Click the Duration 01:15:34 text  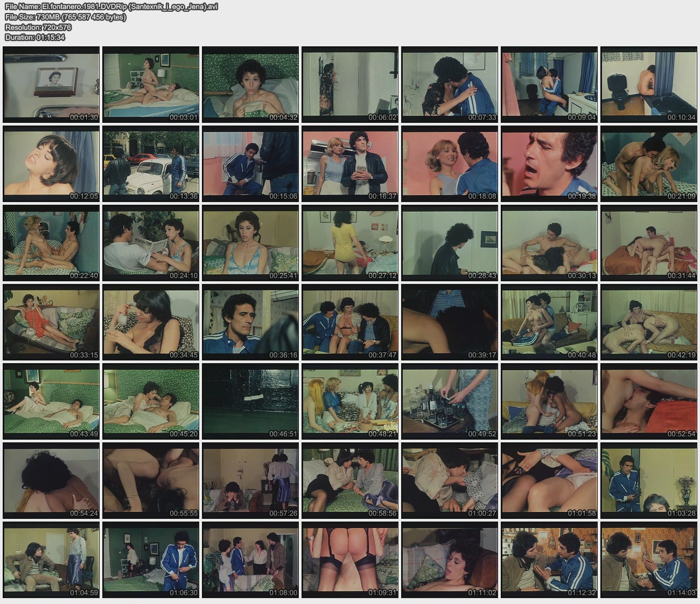[35, 37]
